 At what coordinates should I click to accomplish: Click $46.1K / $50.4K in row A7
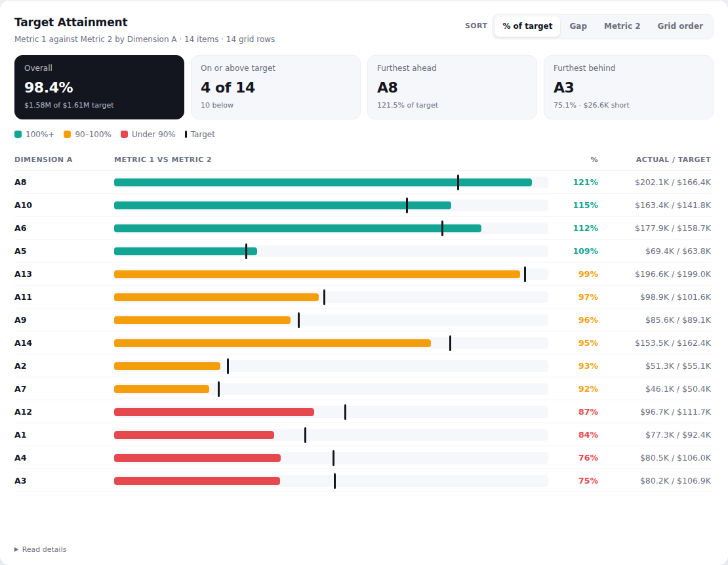pyautogui.click(x=678, y=389)
